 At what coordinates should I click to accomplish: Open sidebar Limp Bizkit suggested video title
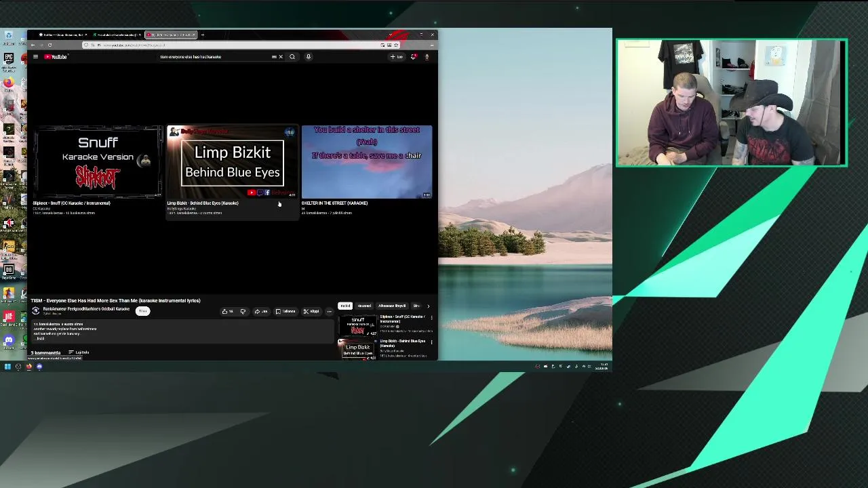pyautogui.click(x=403, y=343)
